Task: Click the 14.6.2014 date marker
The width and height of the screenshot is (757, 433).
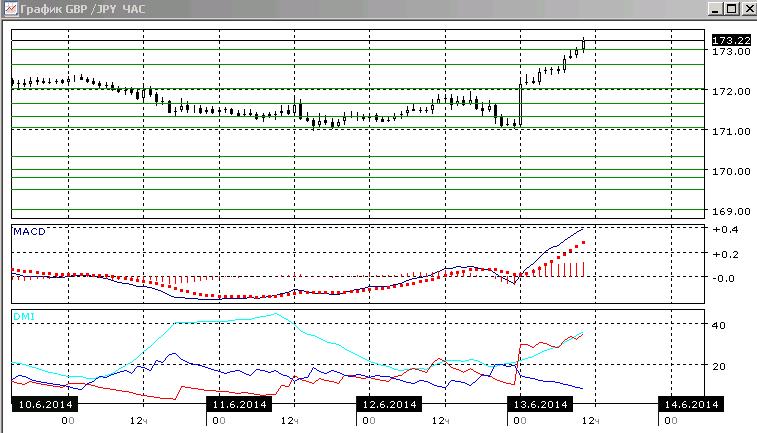Action: tap(691, 405)
